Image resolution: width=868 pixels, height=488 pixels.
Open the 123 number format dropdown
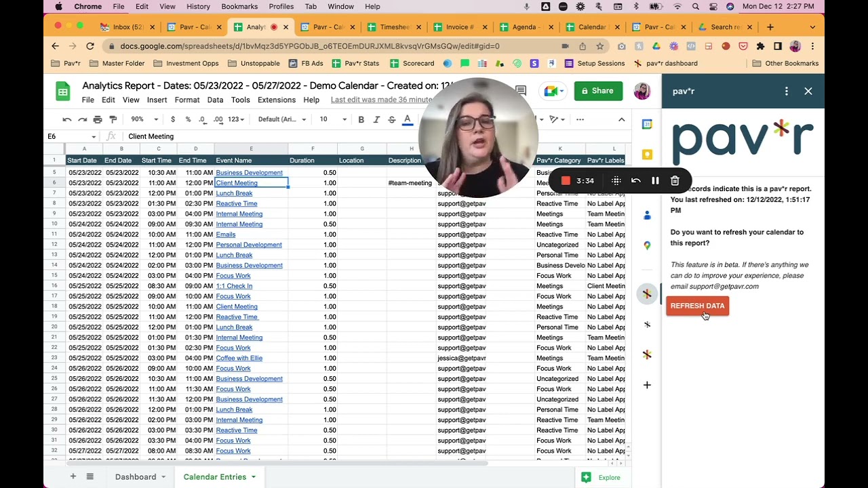pos(236,119)
